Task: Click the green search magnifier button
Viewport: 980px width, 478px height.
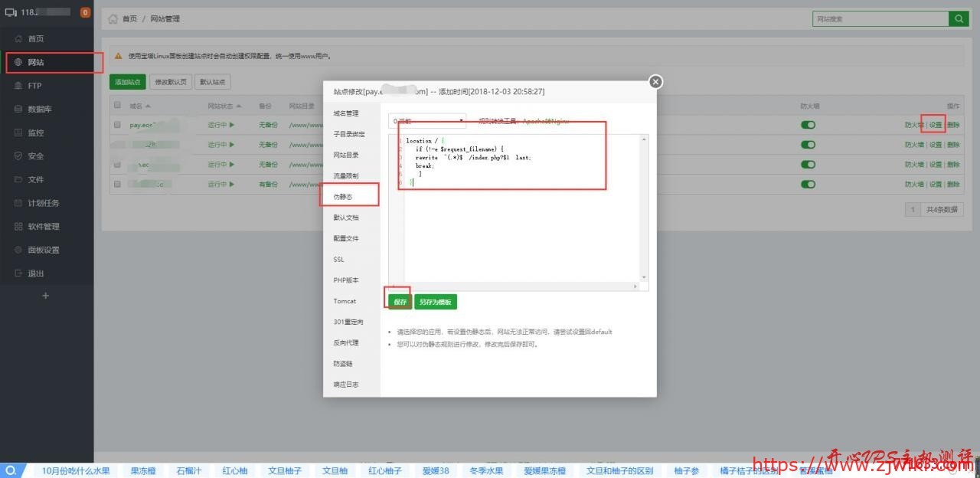Action: pyautogui.click(x=959, y=19)
